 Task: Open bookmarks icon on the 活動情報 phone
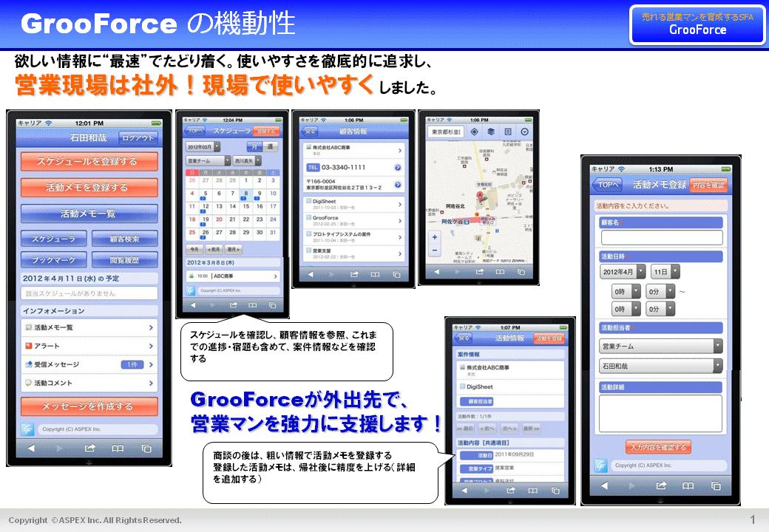[x=532, y=491]
